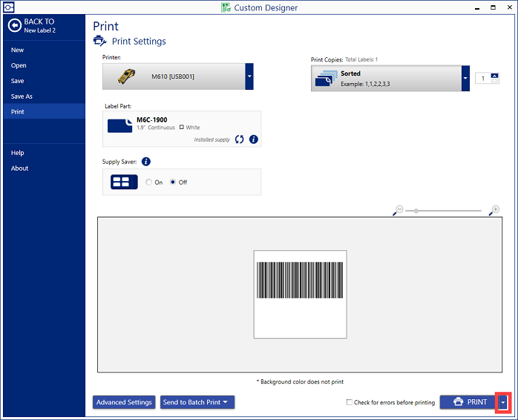The image size is (518, 420).
Task: Click the barcode label preview thumbnail
Action: [301, 295]
